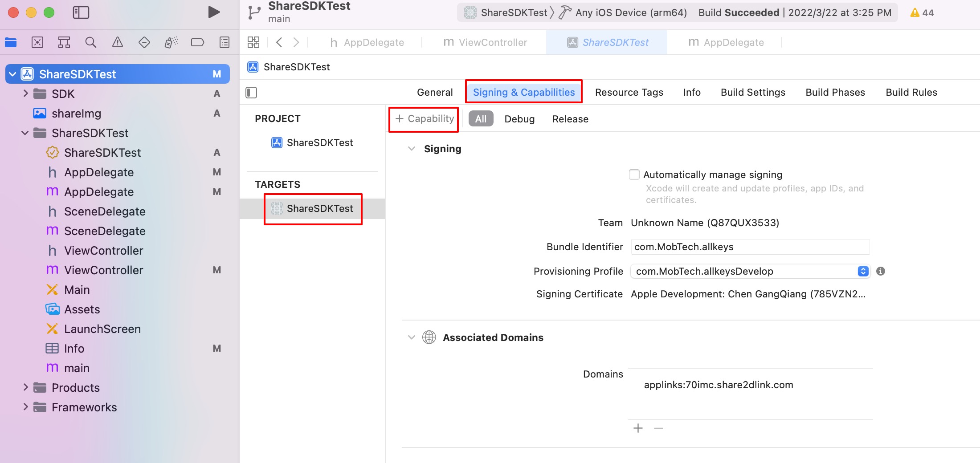Select the ShareSDKTest editor tab
Image resolution: width=980 pixels, height=463 pixels.
607,42
